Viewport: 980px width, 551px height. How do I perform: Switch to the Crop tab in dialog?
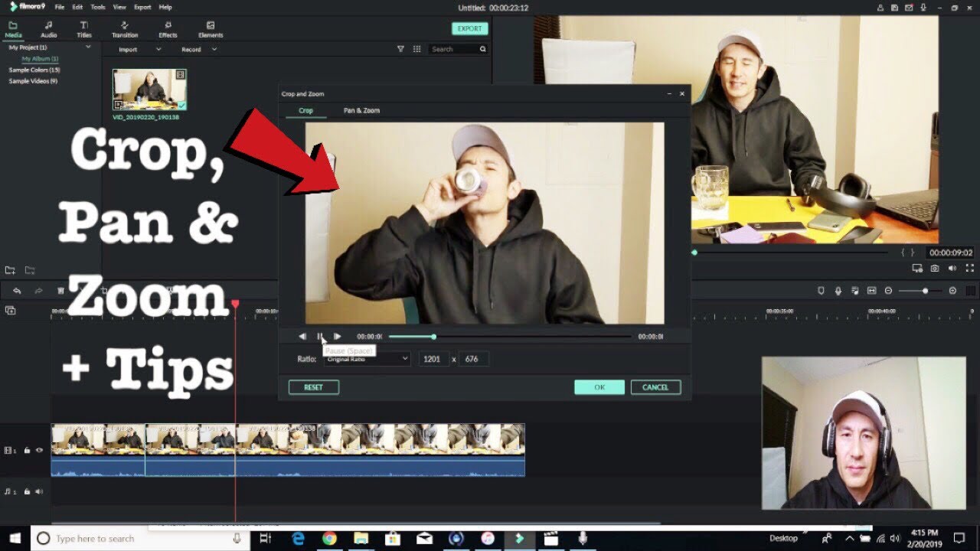(x=305, y=110)
